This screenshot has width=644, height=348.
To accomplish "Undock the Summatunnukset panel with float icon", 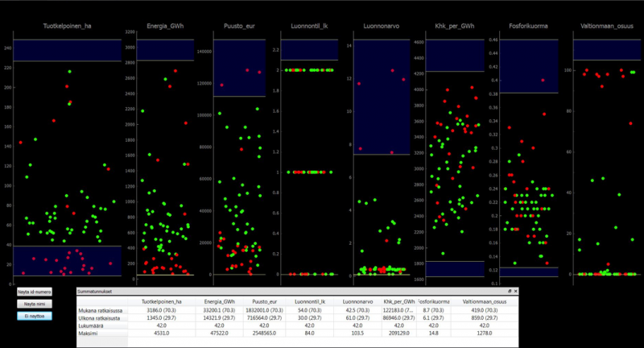I will [x=510, y=290].
